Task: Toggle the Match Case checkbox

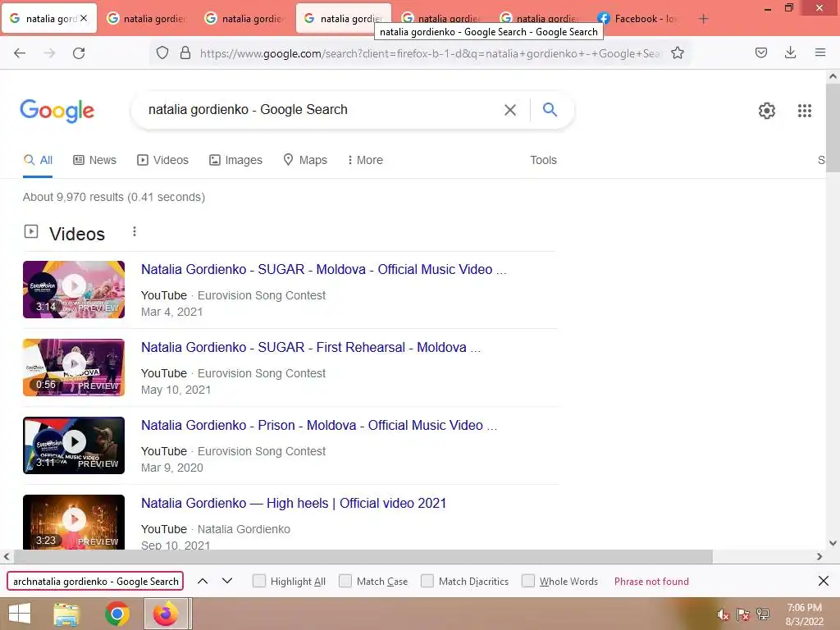Action: pyautogui.click(x=345, y=581)
